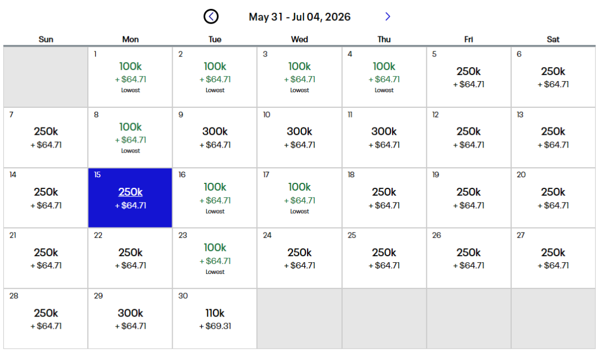
Task: Choose Thursday June 4 lowest fare
Action: pos(384,77)
